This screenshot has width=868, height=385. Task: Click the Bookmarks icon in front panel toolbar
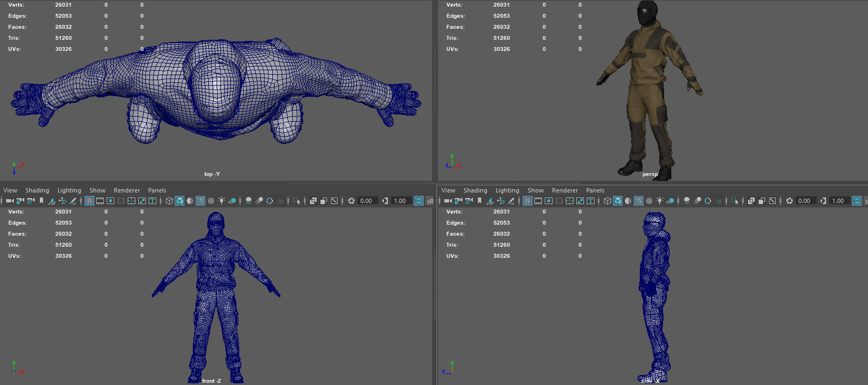click(41, 201)
